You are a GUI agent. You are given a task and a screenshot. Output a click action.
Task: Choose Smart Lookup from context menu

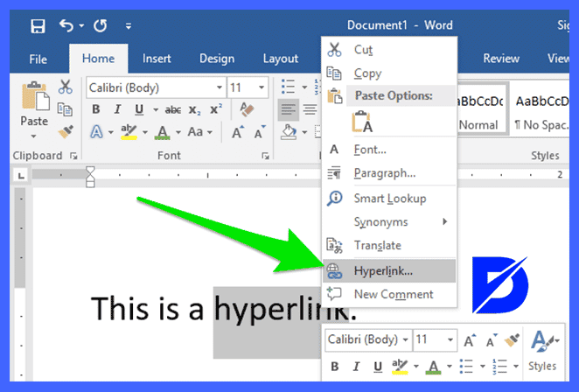pyautogui.click(x=389, y=199)
